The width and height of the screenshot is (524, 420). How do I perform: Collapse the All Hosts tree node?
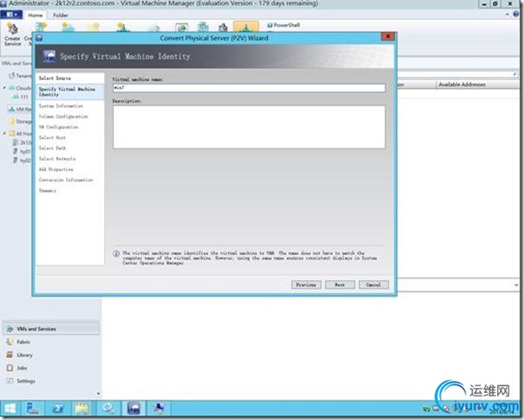coord(4,134)
